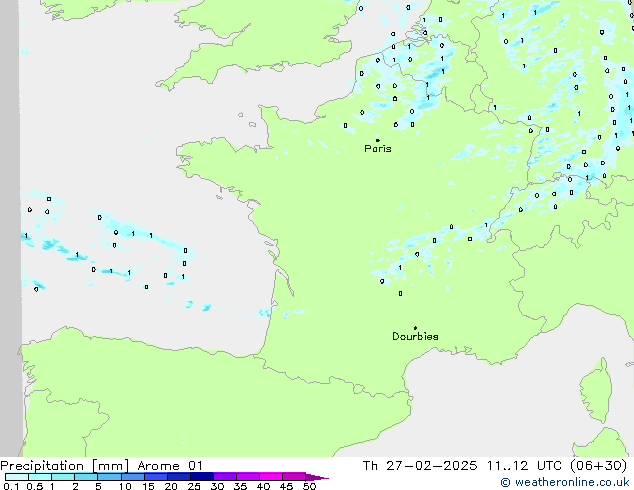Pick the 15–20 mm legend swatch
Screen dimensions: 634x490
point(155,477)
